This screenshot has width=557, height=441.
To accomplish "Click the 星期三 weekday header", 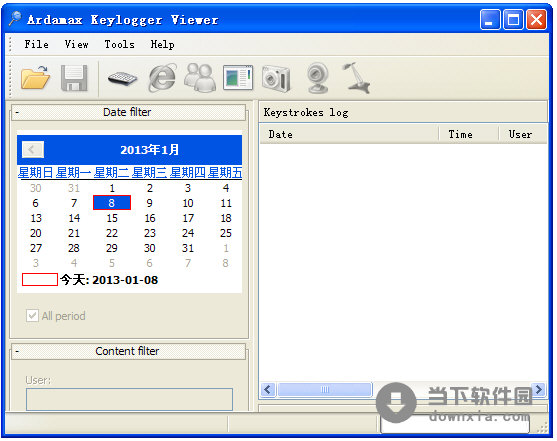I will [x=149, y=173].
